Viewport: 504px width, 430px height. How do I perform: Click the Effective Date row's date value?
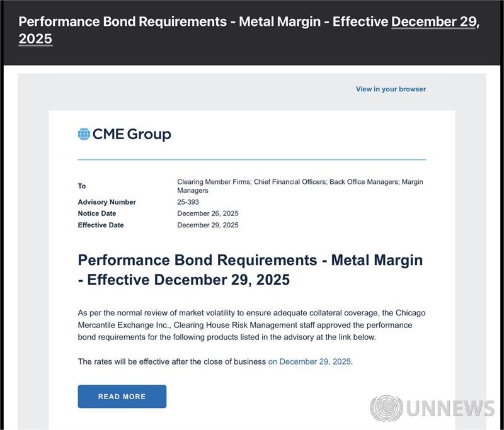tap(207, 225)
